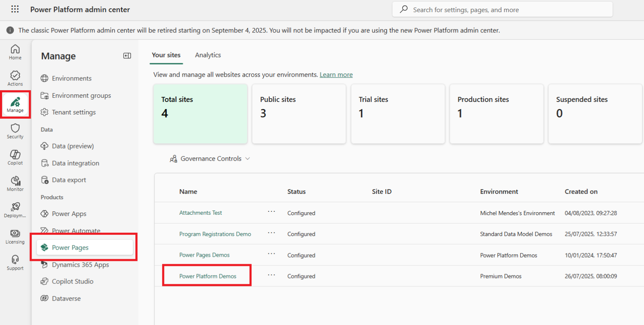Viewport: 644px width, 325px height.
Task: Open the Power Pages Demos site
Action: 204,255
